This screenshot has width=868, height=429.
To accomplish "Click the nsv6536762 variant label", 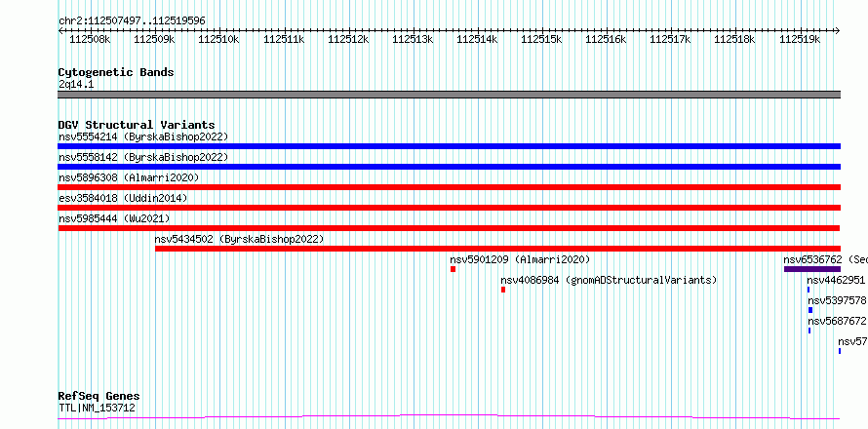I will 825,259.
